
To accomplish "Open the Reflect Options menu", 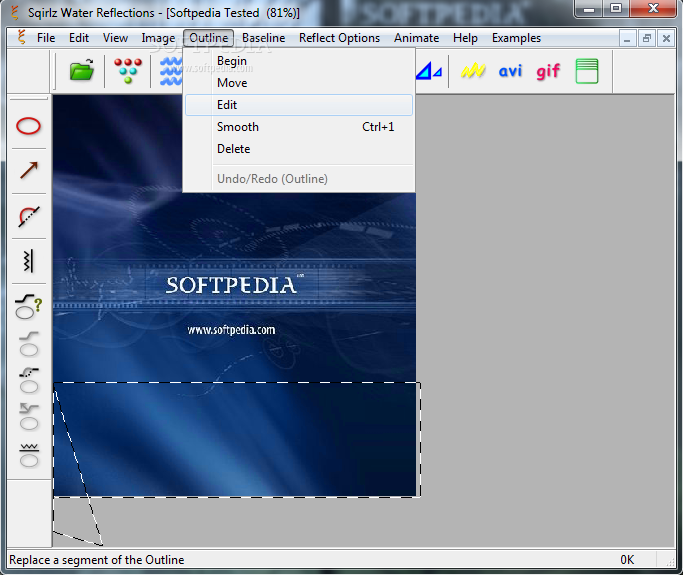I will tap(339, 38).
